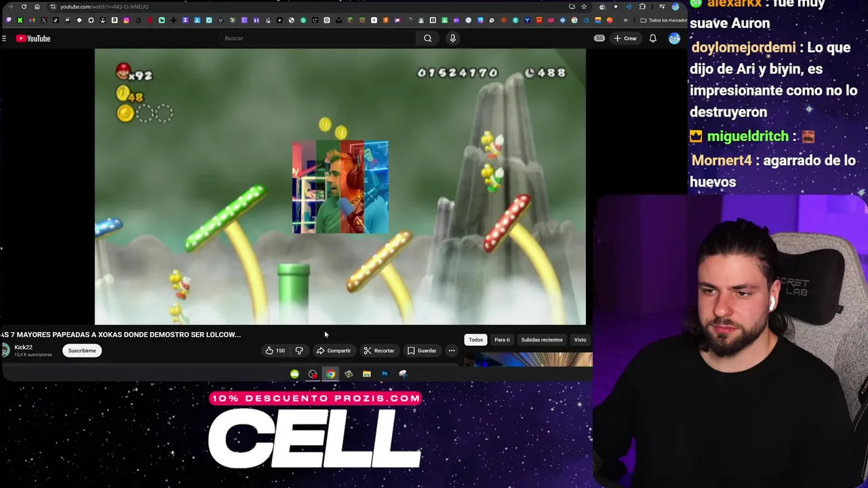Click the video player area

340,186
